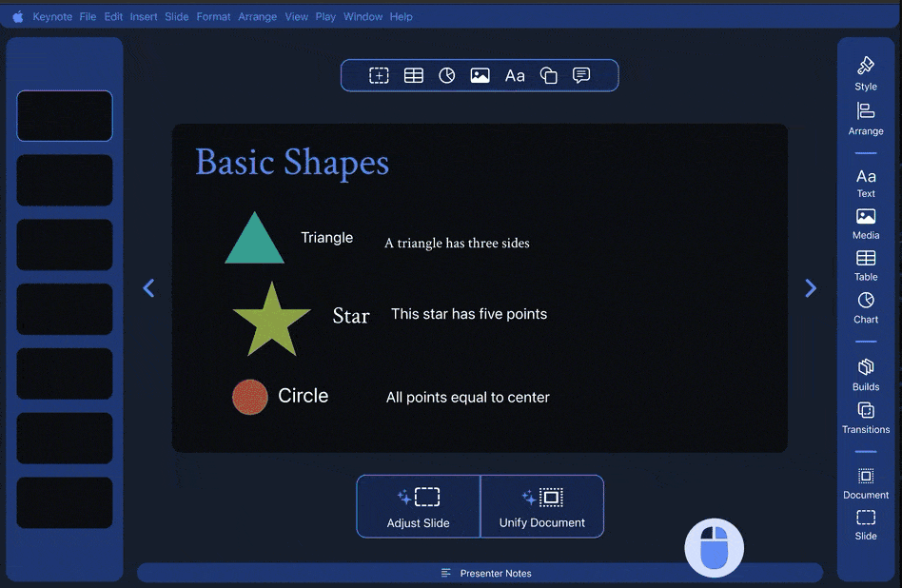Image resolution: width=902 pixels, height=588 pixels.
Task: Insert a chart from the top toolbar
Action: point(446,75)
